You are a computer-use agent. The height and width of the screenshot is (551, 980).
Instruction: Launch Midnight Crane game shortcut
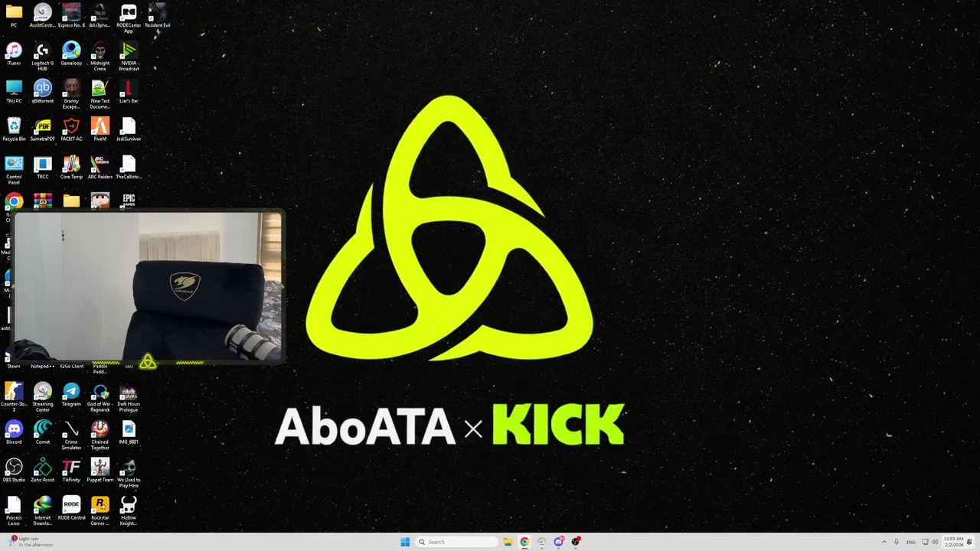(100, 56)
